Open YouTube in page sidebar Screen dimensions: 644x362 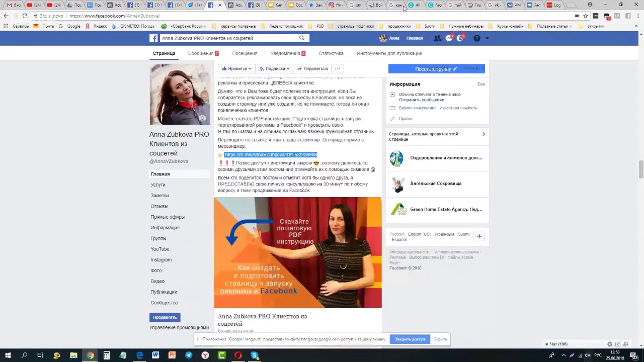point(160,249)
